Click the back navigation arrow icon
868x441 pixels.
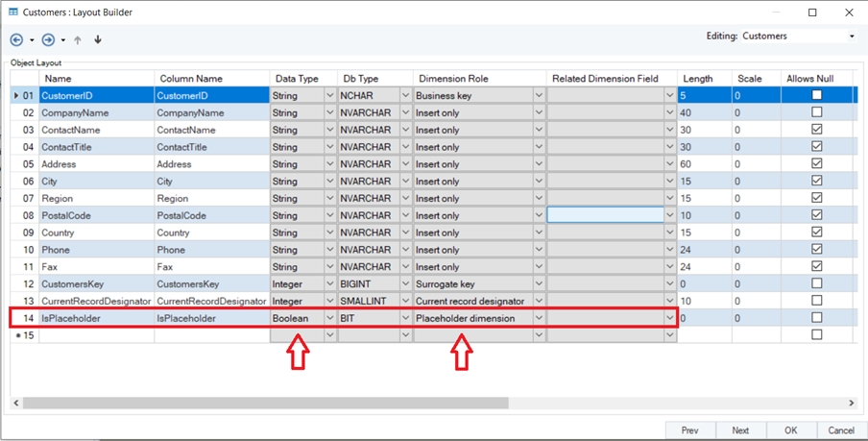(x=16, y=40)
